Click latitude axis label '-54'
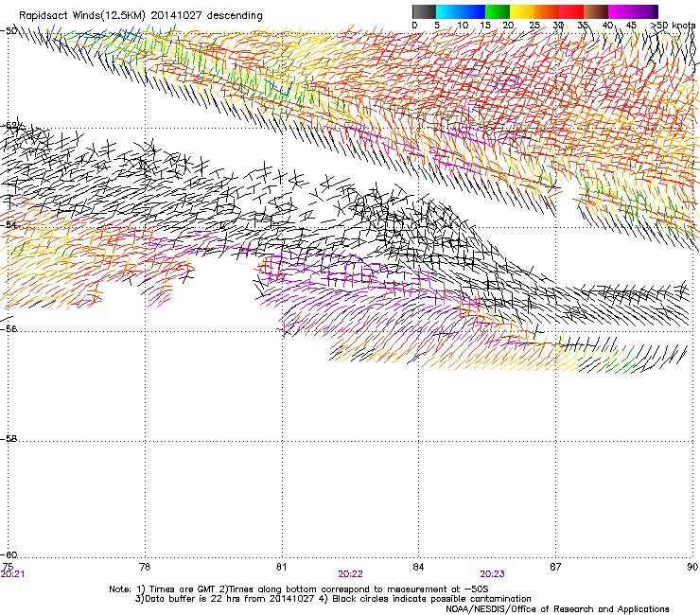This screenshot has width=700, height=615. coord(9,224)
